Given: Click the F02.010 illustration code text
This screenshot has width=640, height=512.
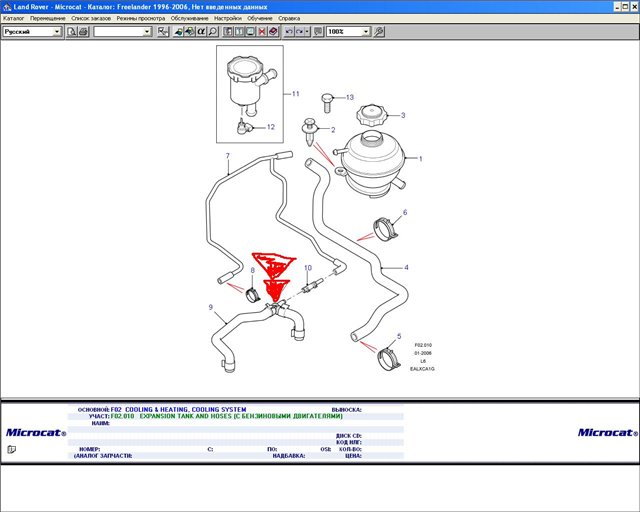Looking at the screenshot, I should (423, 345).
